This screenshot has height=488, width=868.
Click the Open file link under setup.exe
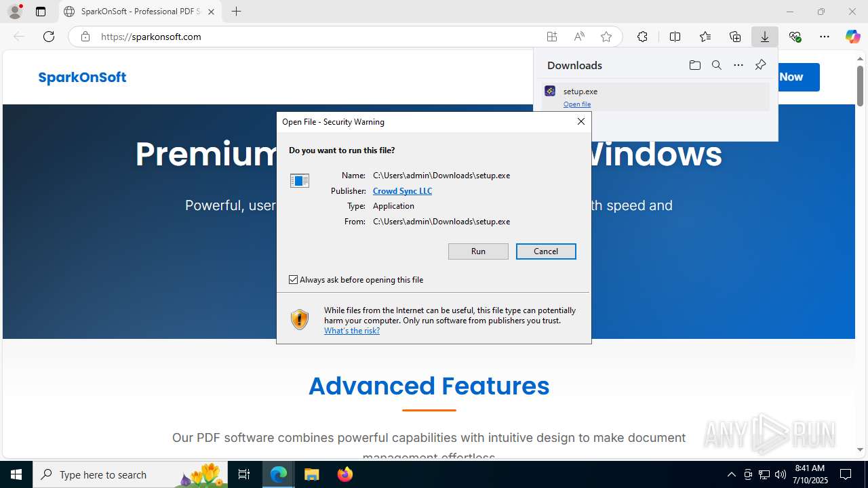[x=577, y=104]
